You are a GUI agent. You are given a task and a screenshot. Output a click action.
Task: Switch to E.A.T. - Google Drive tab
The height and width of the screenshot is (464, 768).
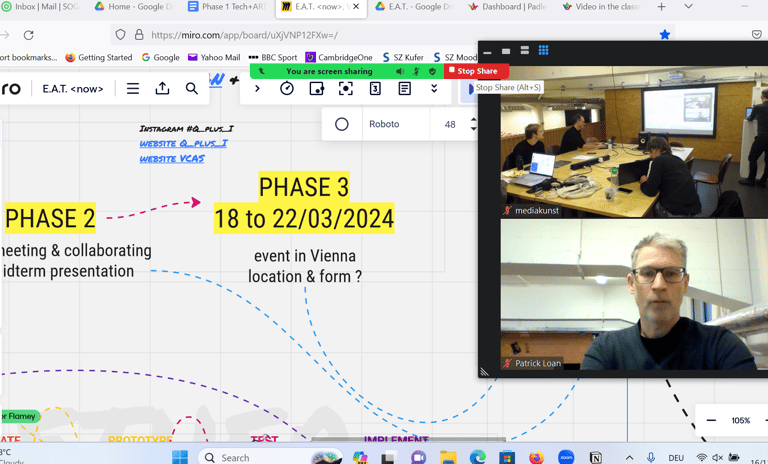[x=414, y=7]
